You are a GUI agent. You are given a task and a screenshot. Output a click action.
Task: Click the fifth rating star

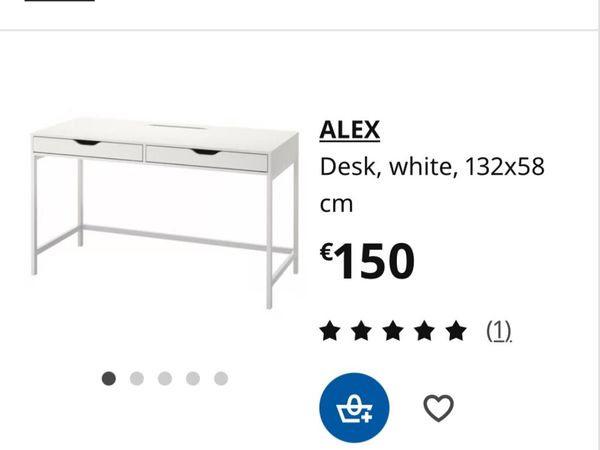pyautogui.click(x=456, y=331)
